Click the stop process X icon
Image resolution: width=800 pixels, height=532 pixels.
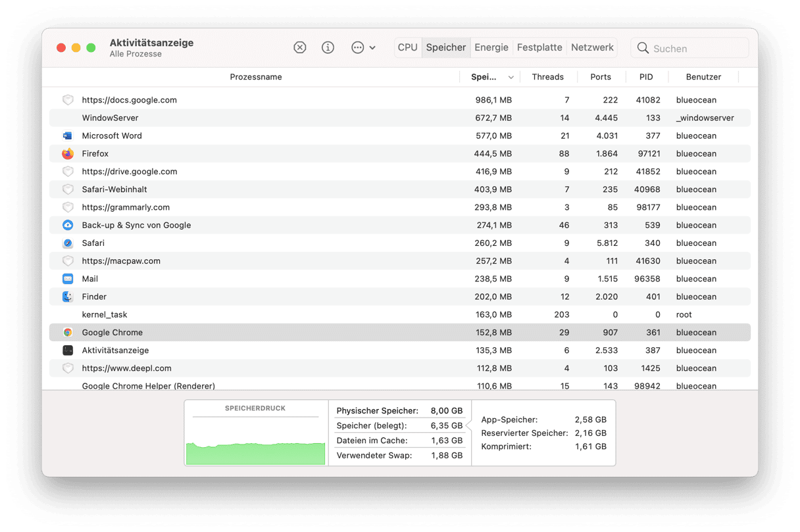click(300, 47)
